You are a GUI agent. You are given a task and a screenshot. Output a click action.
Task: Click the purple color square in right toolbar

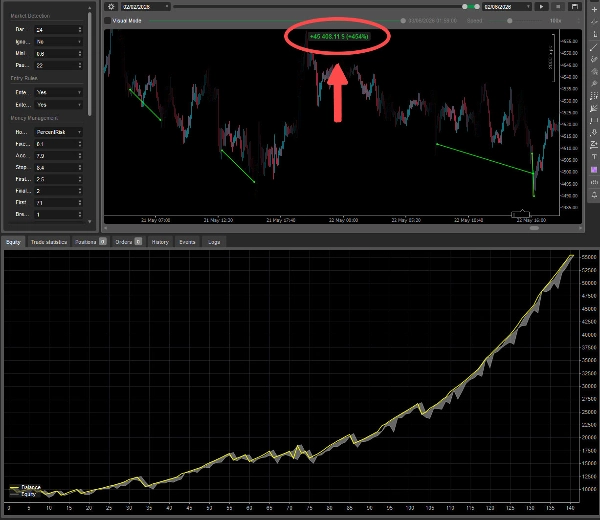(594, 170)
